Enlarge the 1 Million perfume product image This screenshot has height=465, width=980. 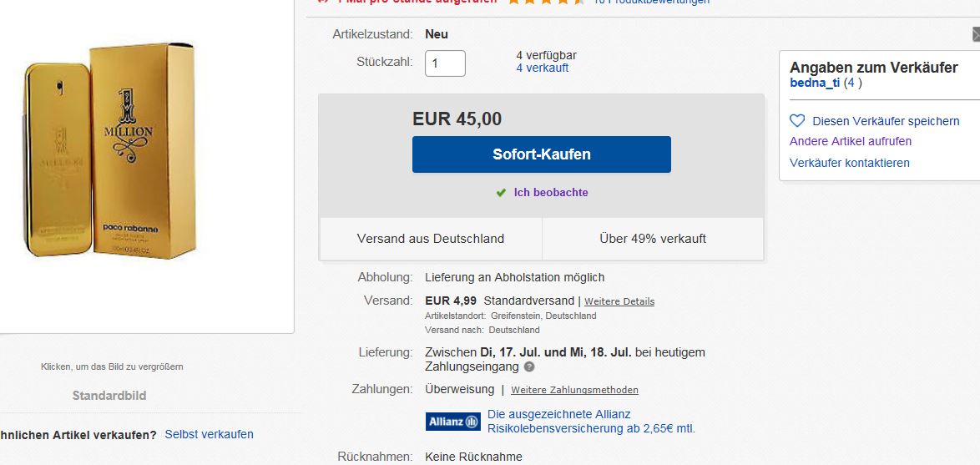(110, 150)
